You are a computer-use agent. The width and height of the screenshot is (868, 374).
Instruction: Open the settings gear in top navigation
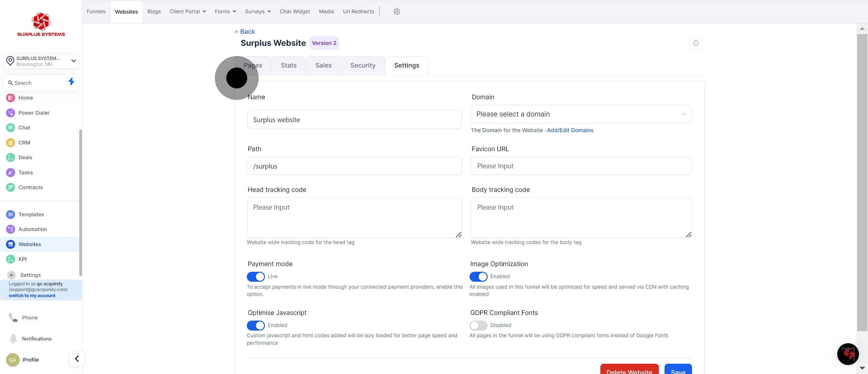[x=397, y=11]
